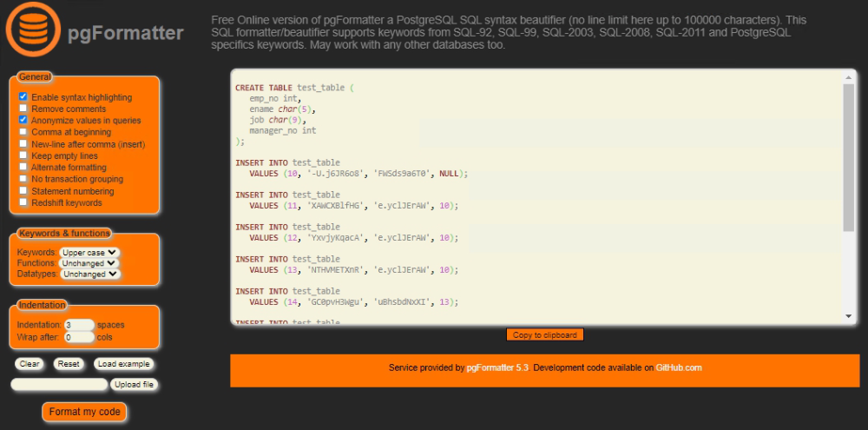Enable Statement numbering checkbox

coord(23,190)
